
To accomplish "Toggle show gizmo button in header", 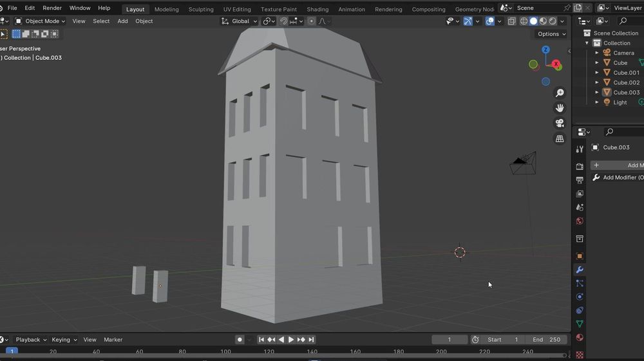I will (x=468, y=21).
